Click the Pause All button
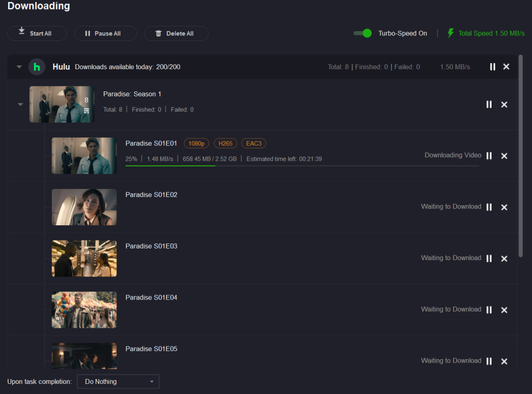 coord(105,33)
